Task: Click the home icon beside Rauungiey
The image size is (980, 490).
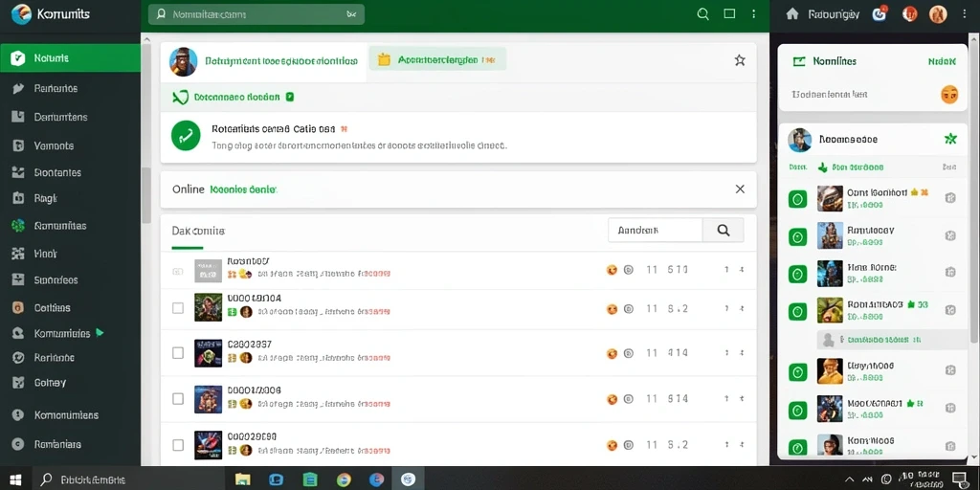Action: coord(791,13)
